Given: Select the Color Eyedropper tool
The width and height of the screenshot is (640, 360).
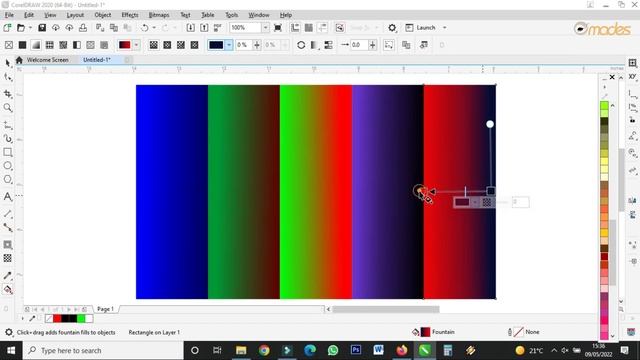Looking at the screenshot, I should click(x=7, y=276).
